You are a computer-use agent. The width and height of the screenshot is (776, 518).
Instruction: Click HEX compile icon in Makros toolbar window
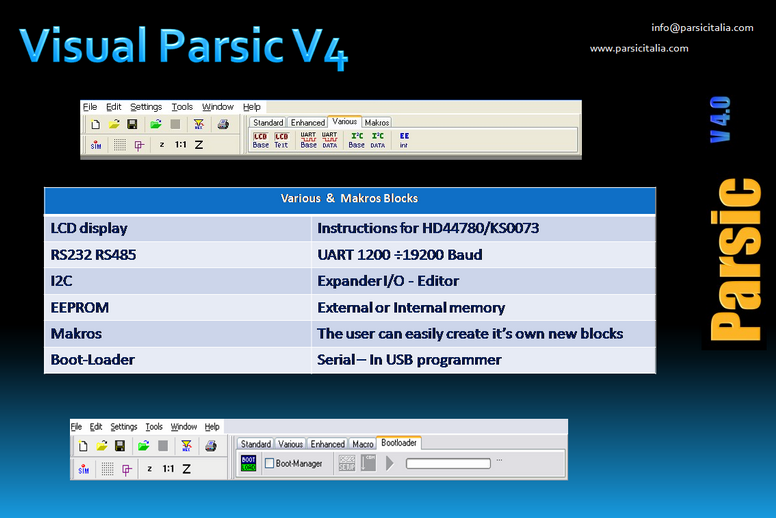click(x=198, y=124)
